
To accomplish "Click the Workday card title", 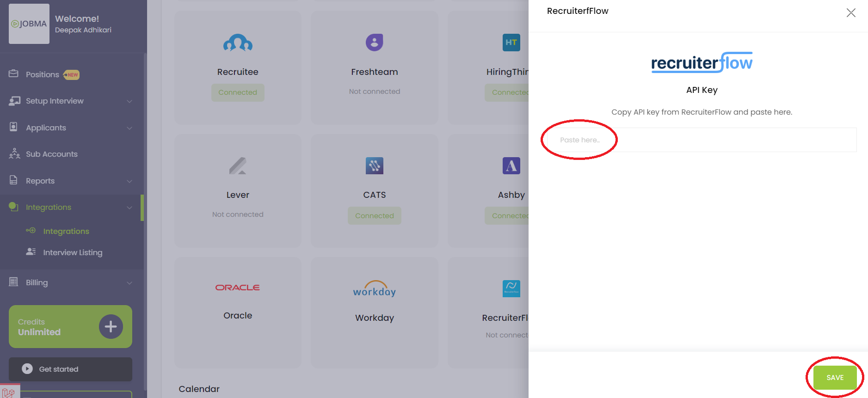I will pyautogui.click(x=375, y=318).
